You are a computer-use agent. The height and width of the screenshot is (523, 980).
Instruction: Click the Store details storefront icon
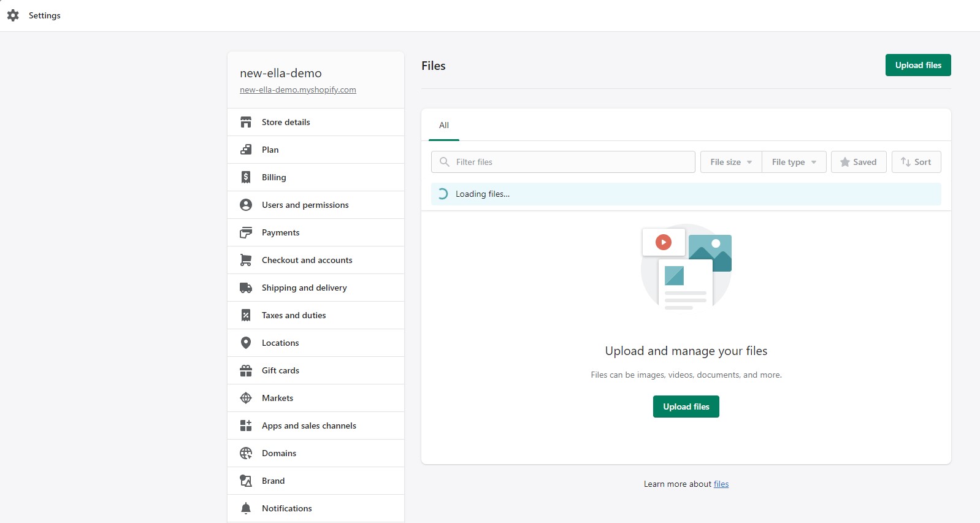tap(246, 122)
